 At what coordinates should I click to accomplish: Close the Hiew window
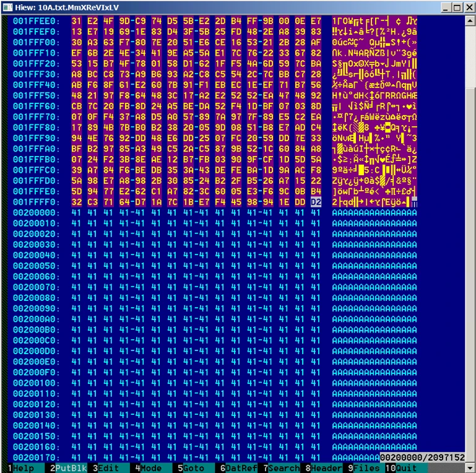(x=469, y=7)
